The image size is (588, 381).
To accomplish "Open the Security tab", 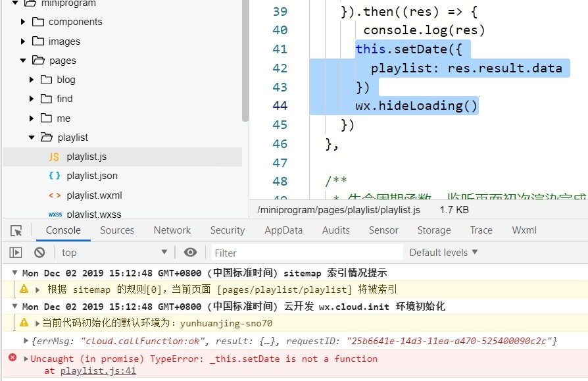I will 228,230.
